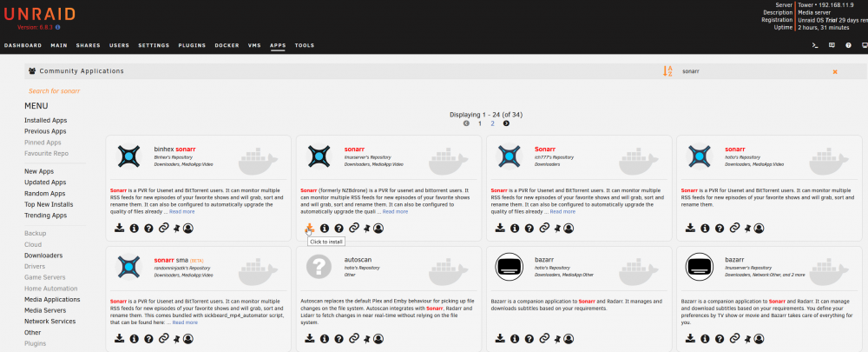The width and height of the screenshot is (868, 352).
Task: Show info for linuxserver's bazarr
Action: (705, 339)
